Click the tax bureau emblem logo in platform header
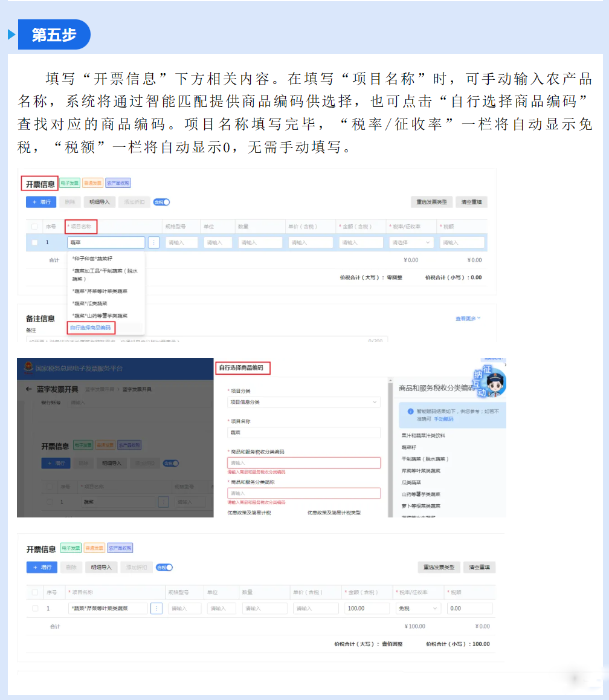Viewport: 609px width, 700px height. pos(27,368)
